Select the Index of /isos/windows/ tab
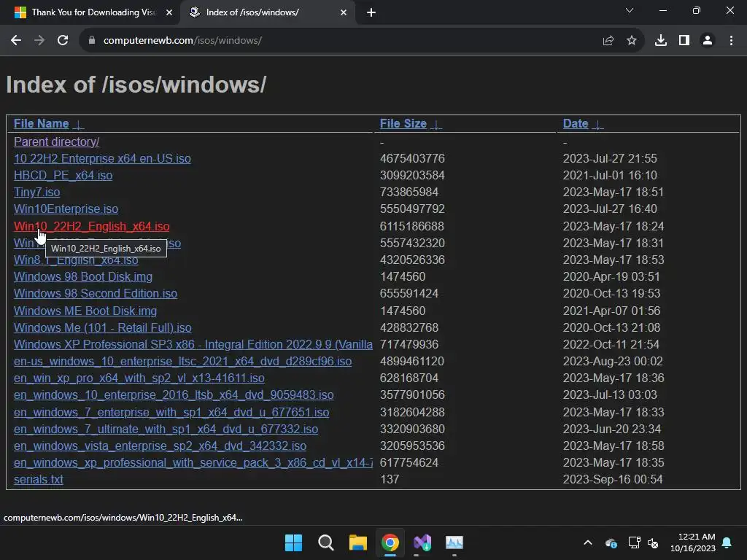This screenshot has height=560, width=747. (267, 12)
